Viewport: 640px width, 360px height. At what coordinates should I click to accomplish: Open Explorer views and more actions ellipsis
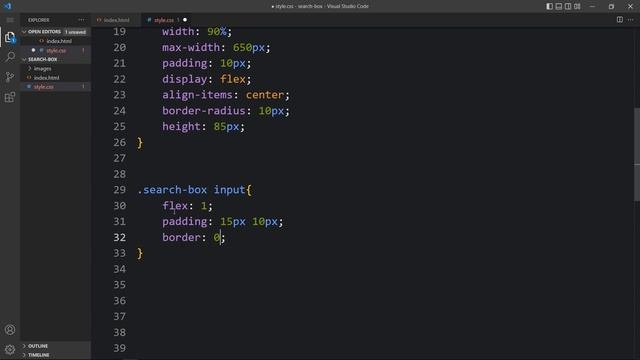pyautogui.click(x=81, y=20)
